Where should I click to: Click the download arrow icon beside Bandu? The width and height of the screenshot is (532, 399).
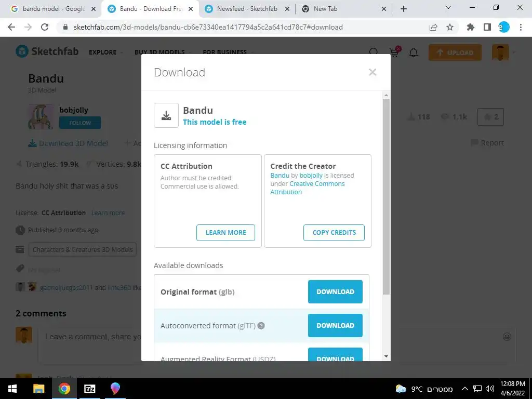pos(166,115)
